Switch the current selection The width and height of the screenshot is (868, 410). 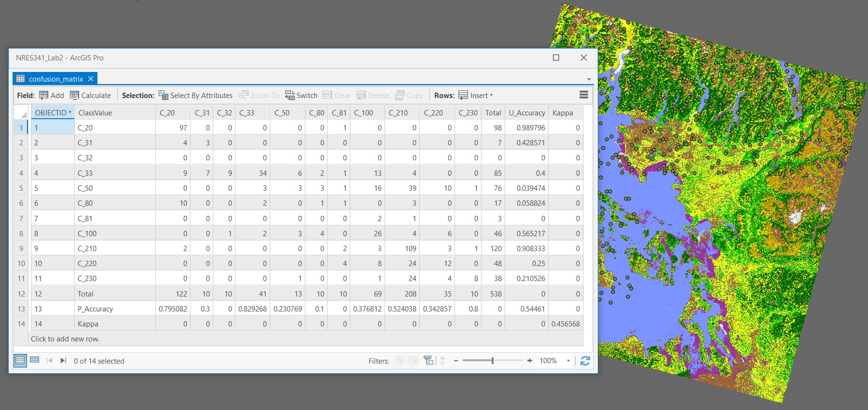coord(301,95)
